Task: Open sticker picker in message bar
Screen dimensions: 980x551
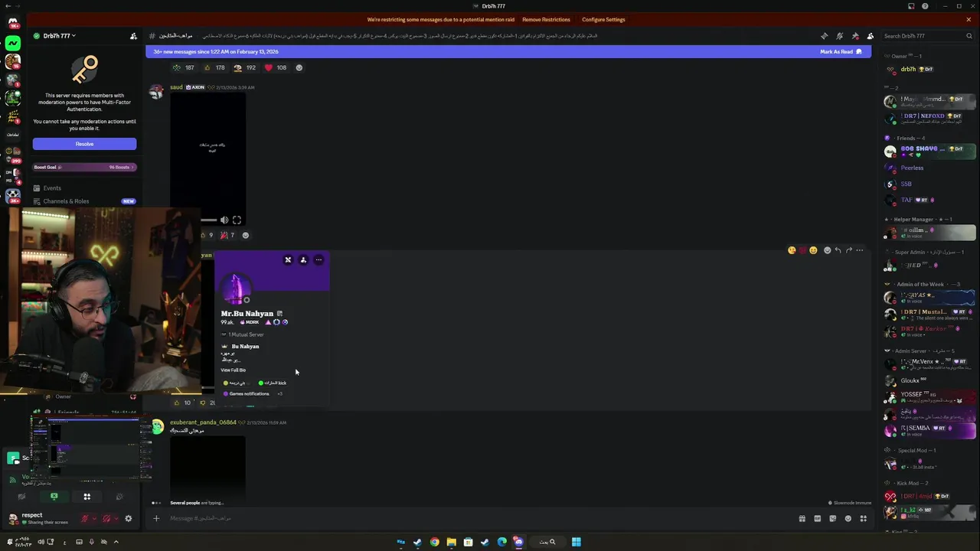Action: click(x=832, y=518)
